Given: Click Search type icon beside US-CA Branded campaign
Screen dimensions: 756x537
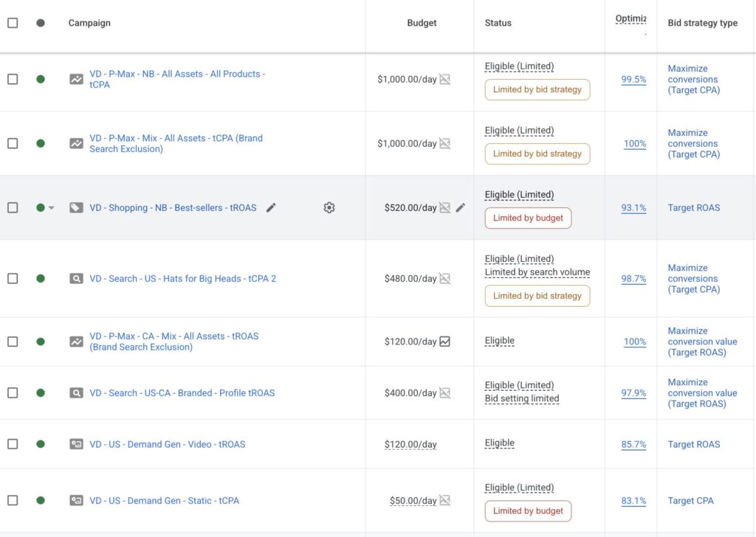Looking at the screenshot, I should click(76, 393).
